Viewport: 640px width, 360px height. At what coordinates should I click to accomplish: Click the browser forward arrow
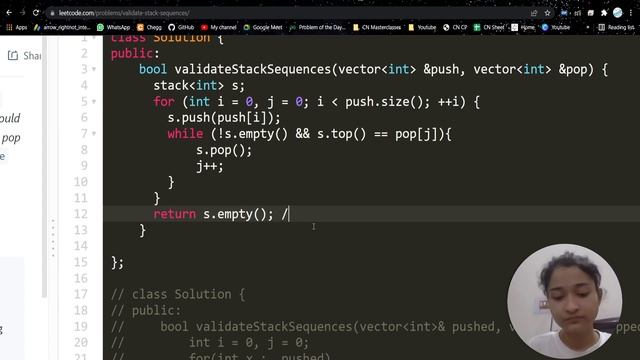click(x=22, y=13)
